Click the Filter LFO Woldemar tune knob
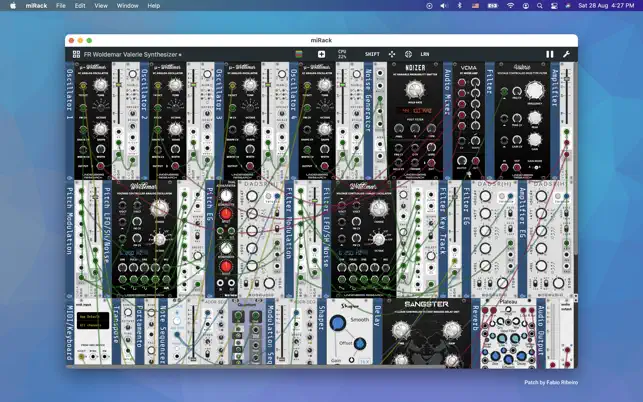643x402 pixels. pos(379,208)
